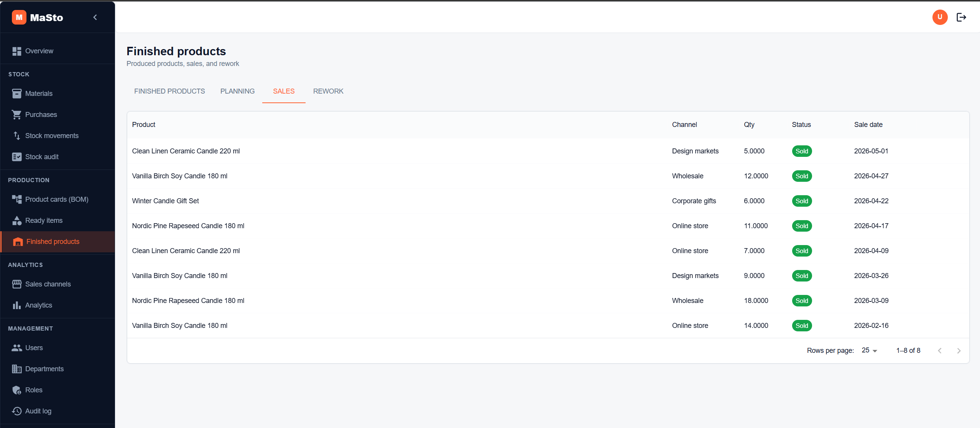
Task: Click Clean Linen Ceramic Candle with Design markets
Action: click(186, 151)
